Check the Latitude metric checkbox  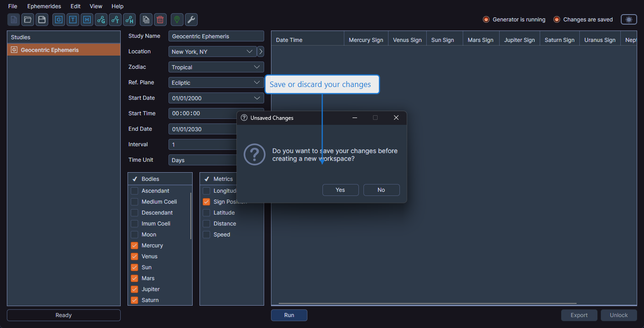[206, 212]
